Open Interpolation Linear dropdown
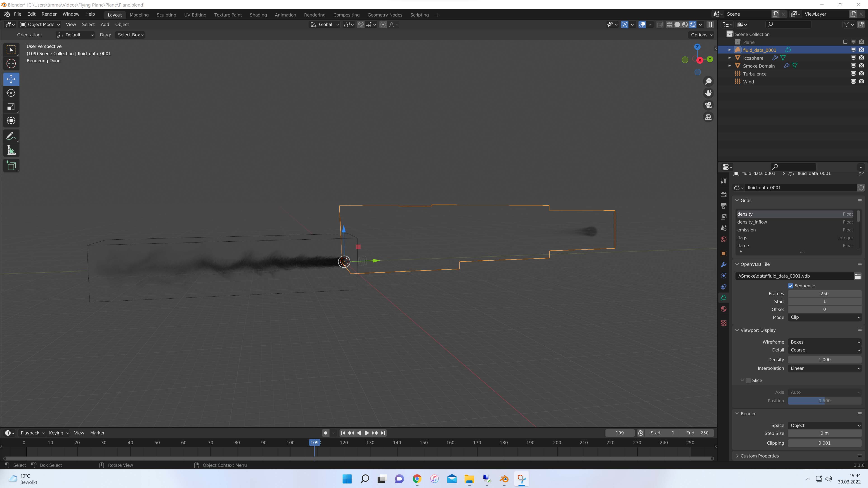This screenshot has width=868, height=488. tap(825, 368)
